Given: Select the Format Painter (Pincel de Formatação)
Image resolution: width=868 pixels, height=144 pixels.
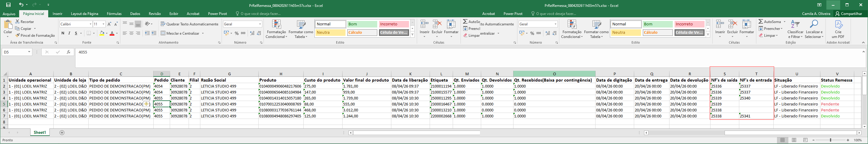Looking at the screenshot, I should click(35, 35).
